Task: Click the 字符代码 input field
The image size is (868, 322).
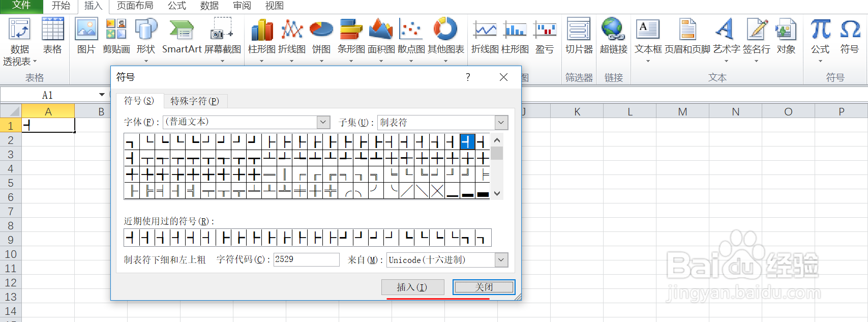Action: click(x=307, y=259)
